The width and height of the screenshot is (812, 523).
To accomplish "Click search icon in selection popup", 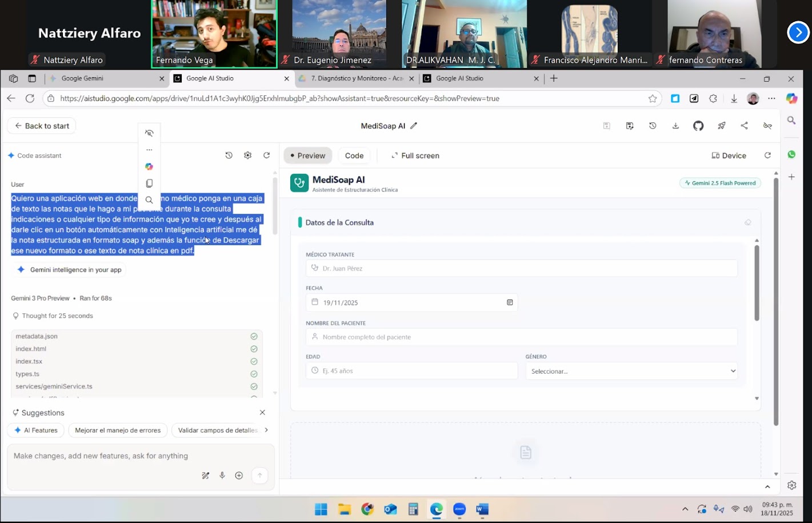I will coord(149,200).
